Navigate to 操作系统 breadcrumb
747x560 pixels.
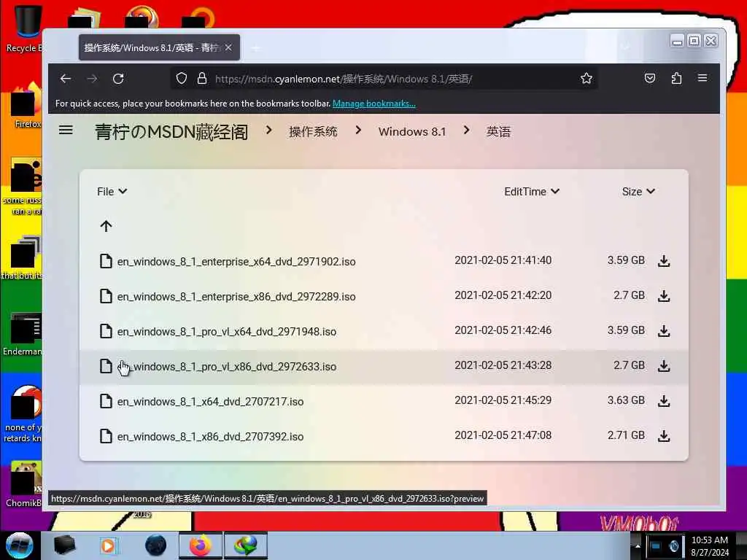point(313,131)
